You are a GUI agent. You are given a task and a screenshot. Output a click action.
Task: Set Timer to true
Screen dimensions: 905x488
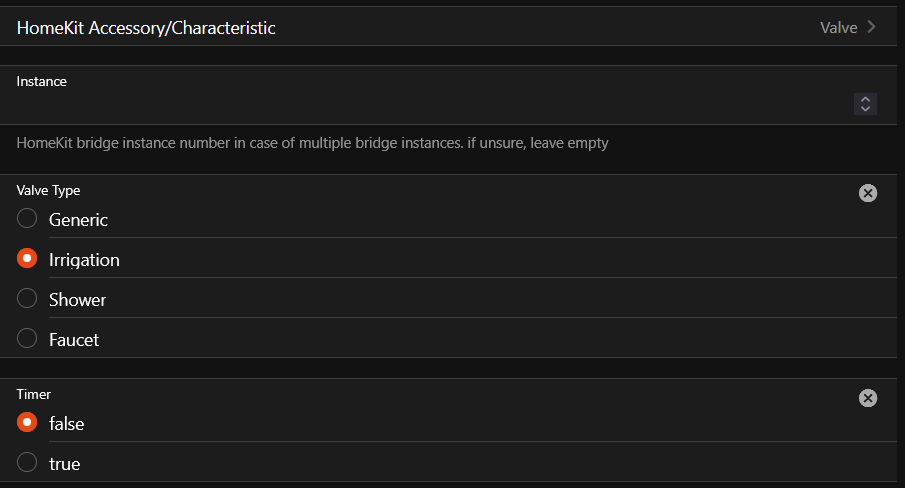(x=27, y=463)
